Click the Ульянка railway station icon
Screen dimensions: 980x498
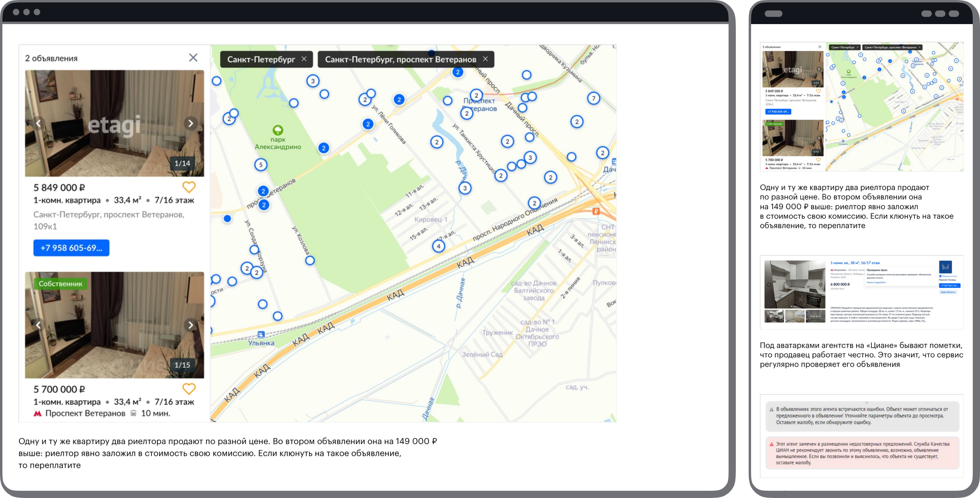261,335
